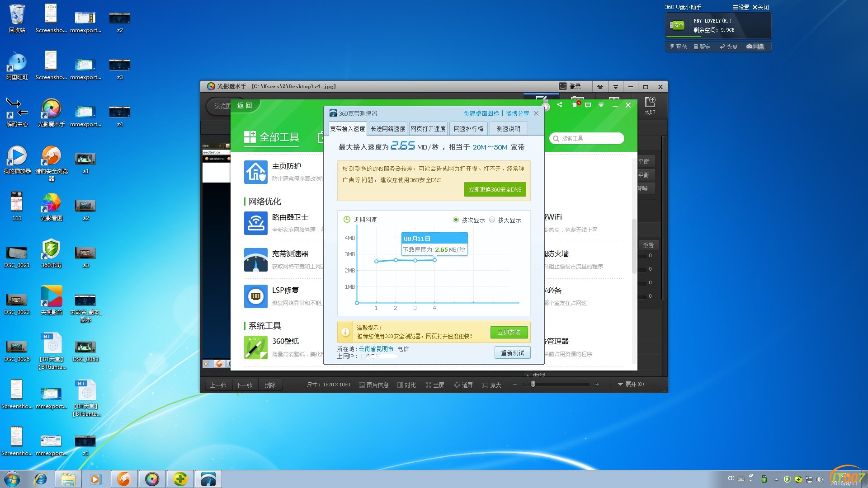The height and width of the screenshot is (488, 868).
Task: Select the 光影魔术手 desktop shortcut
Action: [51, 112]
